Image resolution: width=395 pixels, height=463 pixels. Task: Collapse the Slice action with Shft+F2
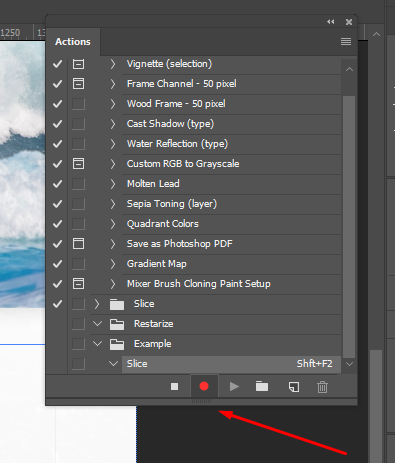[x=113, y=363]
